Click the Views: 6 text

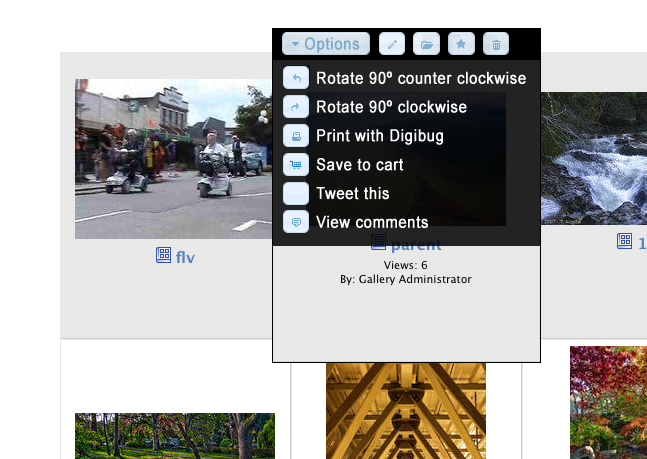click(406, 265)
